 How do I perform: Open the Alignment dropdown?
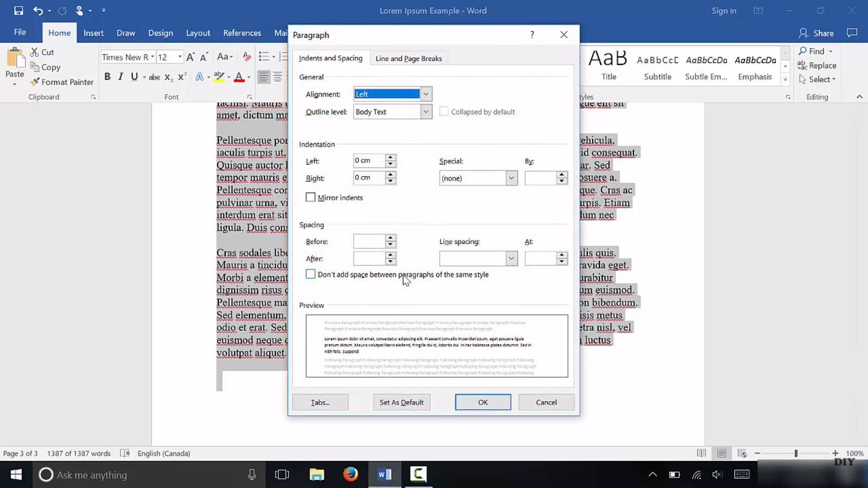pos(426,94)
